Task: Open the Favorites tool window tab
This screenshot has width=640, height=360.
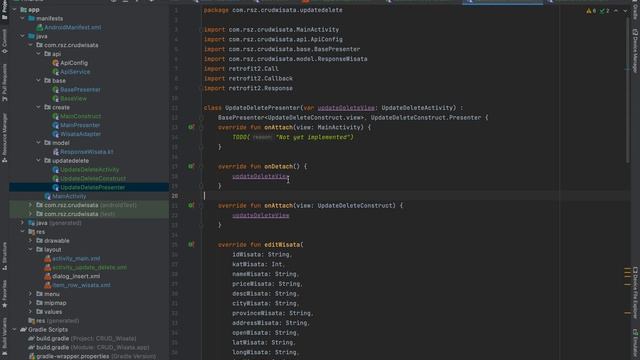Action: (4, 293)
